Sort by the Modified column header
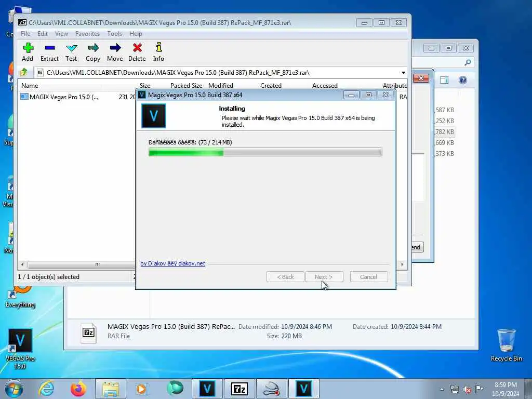The image size is (532, 399). 220,86
